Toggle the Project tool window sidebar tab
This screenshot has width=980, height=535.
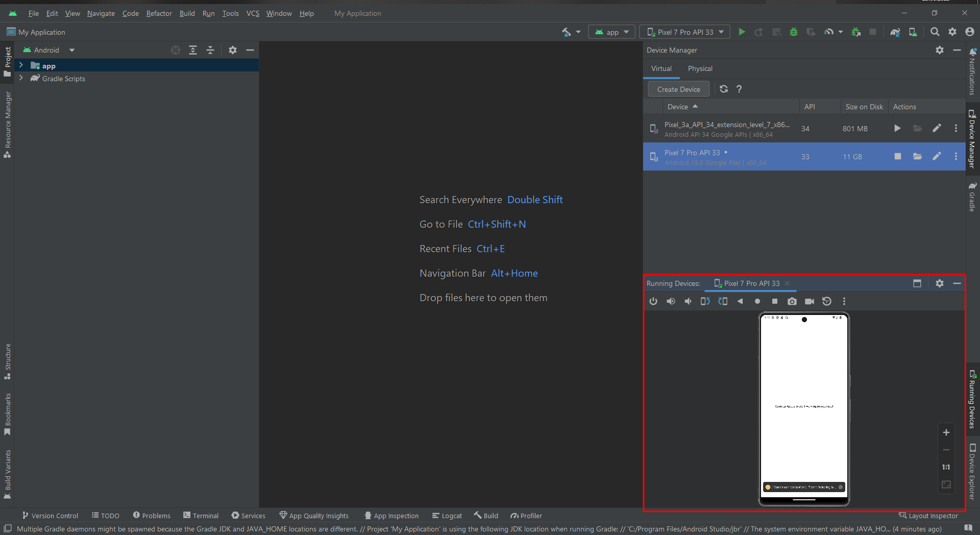pyautogui.click(x=7, y=61)
